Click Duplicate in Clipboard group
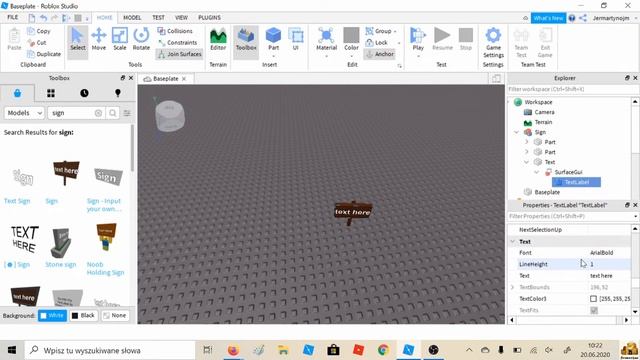 [44, 54]
